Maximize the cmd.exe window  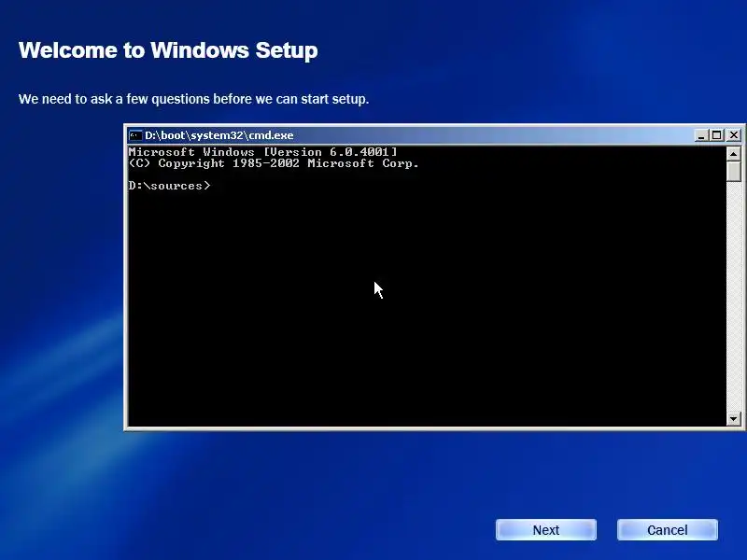click(716, 135)
